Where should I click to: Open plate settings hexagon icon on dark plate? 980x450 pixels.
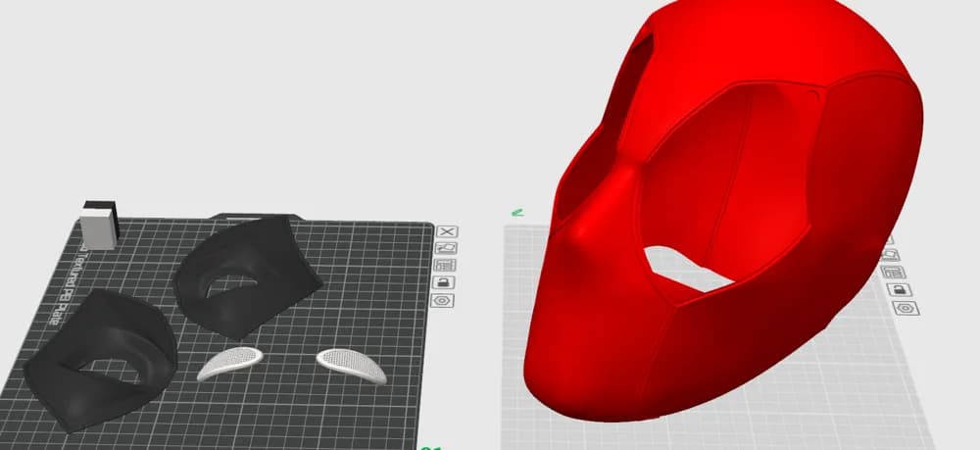pos(443,300)
